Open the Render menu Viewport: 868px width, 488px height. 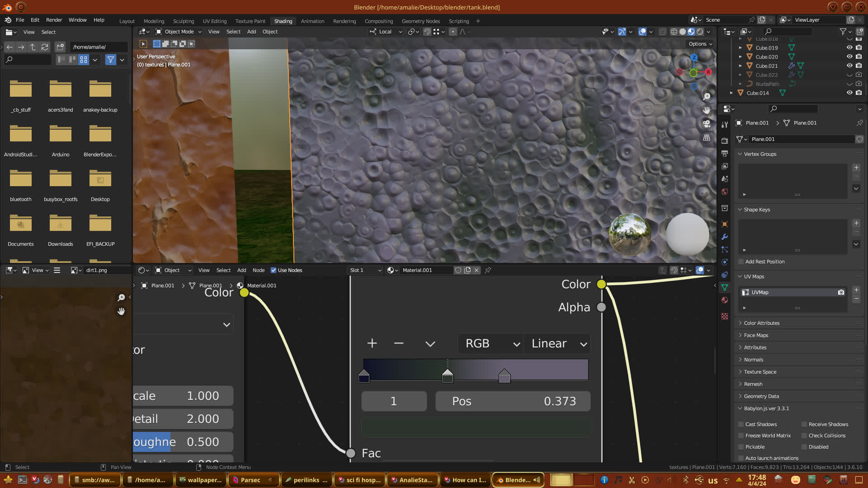(x=54, y=20)
